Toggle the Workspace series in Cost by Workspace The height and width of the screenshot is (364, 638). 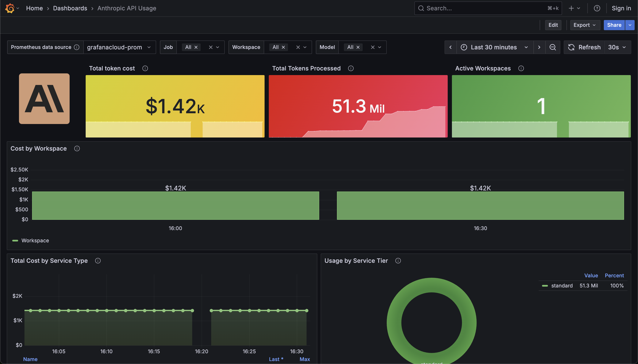point(35,240)
